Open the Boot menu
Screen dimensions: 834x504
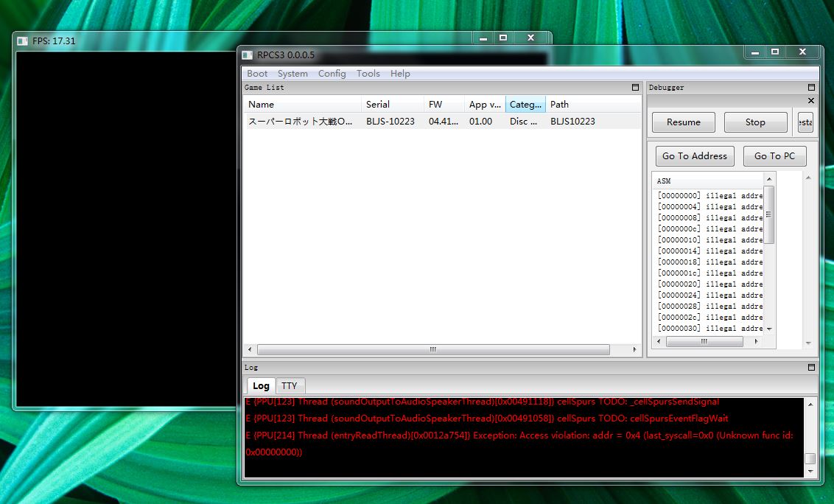257,74
